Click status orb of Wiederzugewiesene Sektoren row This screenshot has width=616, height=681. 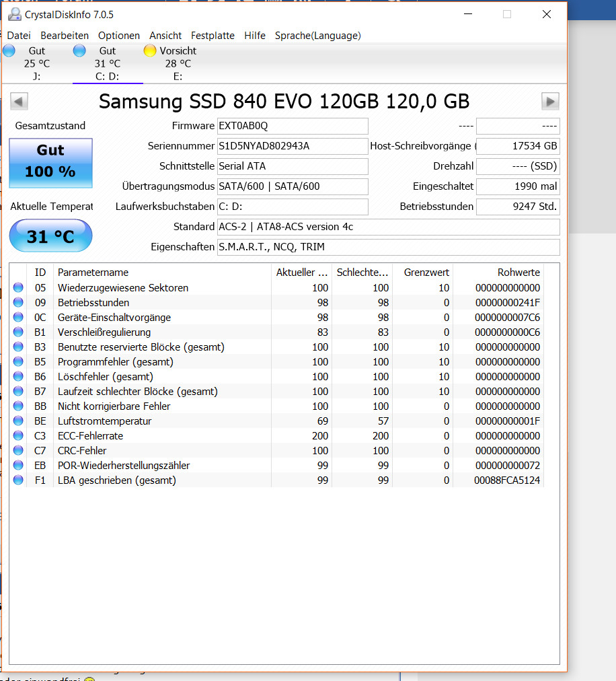pyautogui.click(x=18, y=287)
